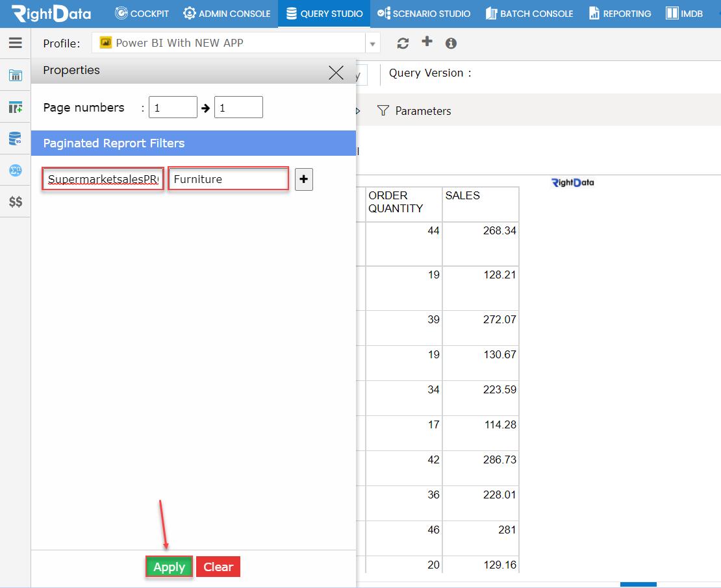Open the profile info icon
This screenshot has width=721, height=588.
(x=450, y=43)
